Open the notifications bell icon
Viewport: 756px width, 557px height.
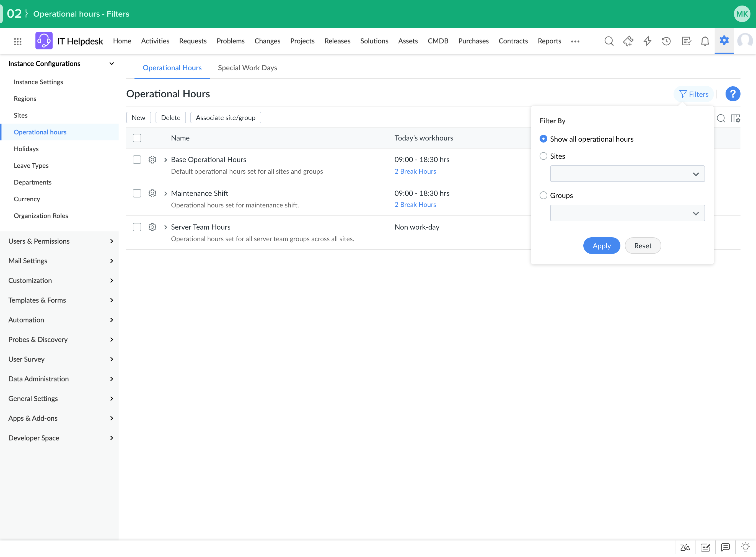[x=705, y=41]
